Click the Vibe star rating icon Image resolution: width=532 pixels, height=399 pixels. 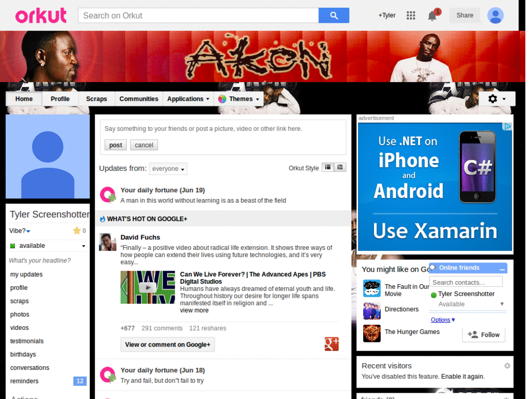point(77,231)
